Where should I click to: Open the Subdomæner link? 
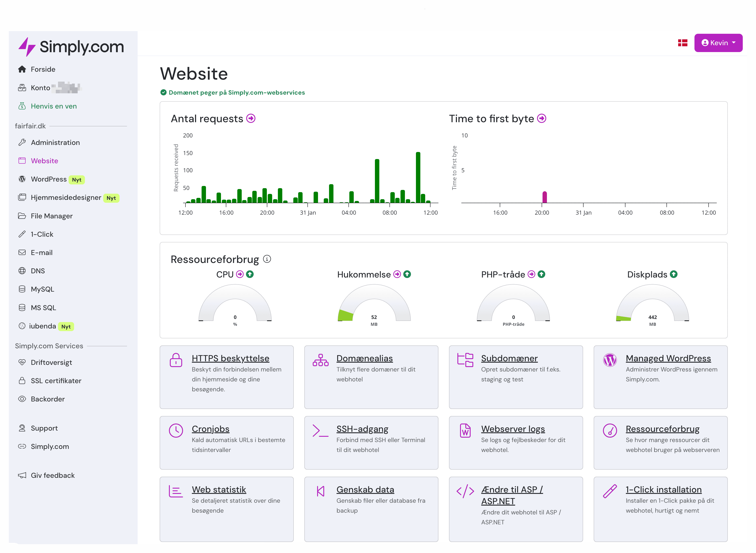point(509,358)
